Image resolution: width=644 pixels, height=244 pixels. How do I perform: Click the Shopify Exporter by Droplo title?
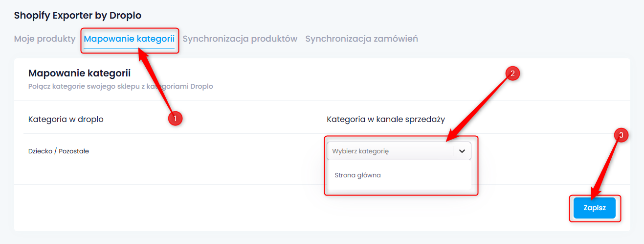78,16
